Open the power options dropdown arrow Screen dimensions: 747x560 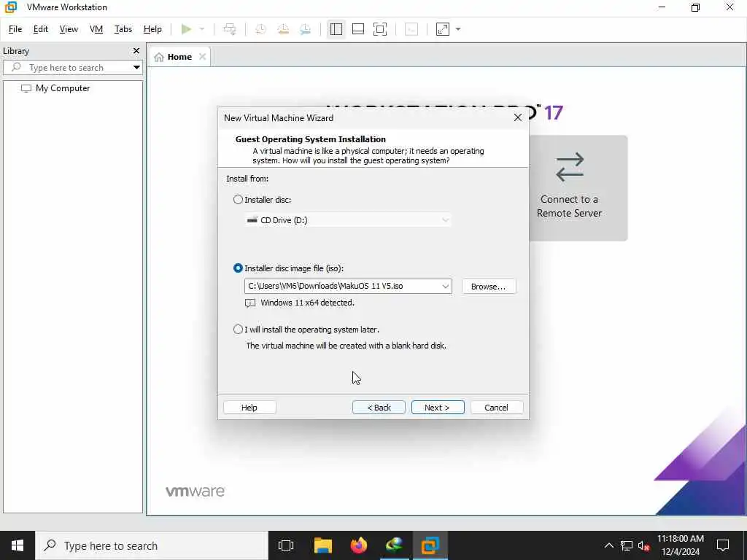[202, 29]
